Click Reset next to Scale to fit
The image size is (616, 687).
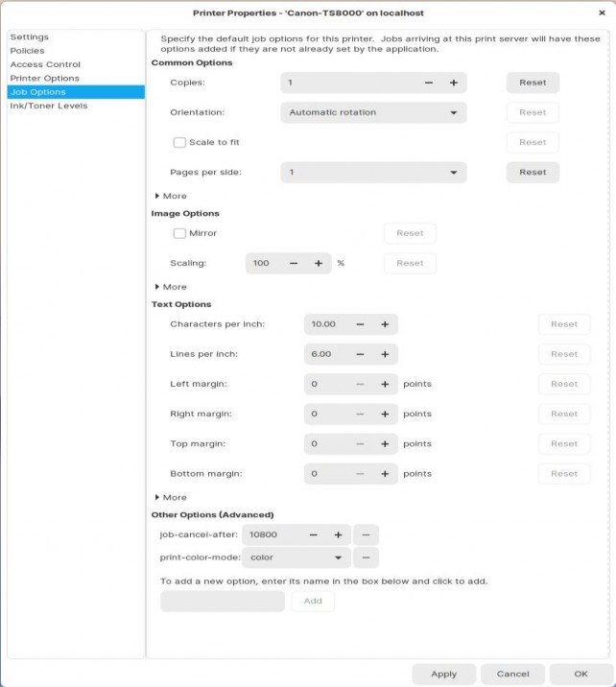pyautogui.click(x=533, y=142)
